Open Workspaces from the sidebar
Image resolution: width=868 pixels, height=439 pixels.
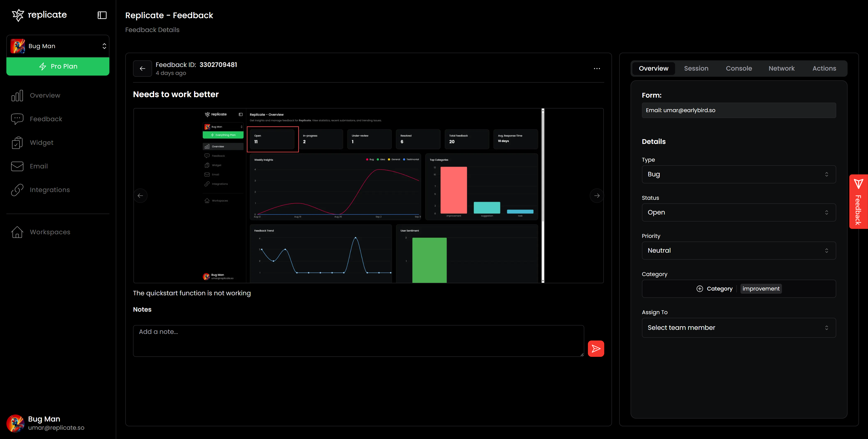(49, 232)
